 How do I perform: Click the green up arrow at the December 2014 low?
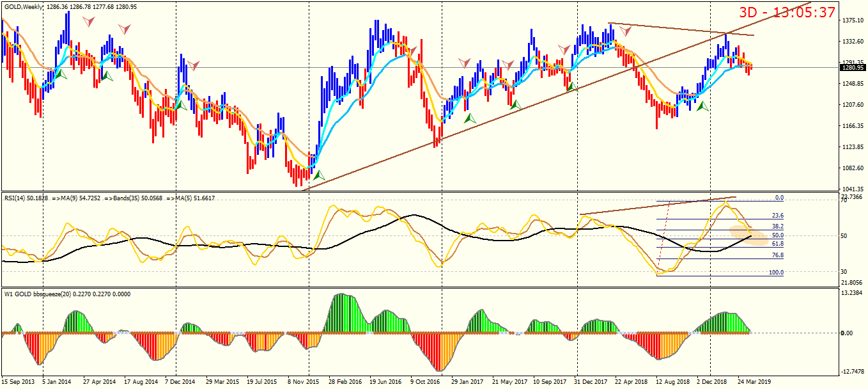pos(182,104)
